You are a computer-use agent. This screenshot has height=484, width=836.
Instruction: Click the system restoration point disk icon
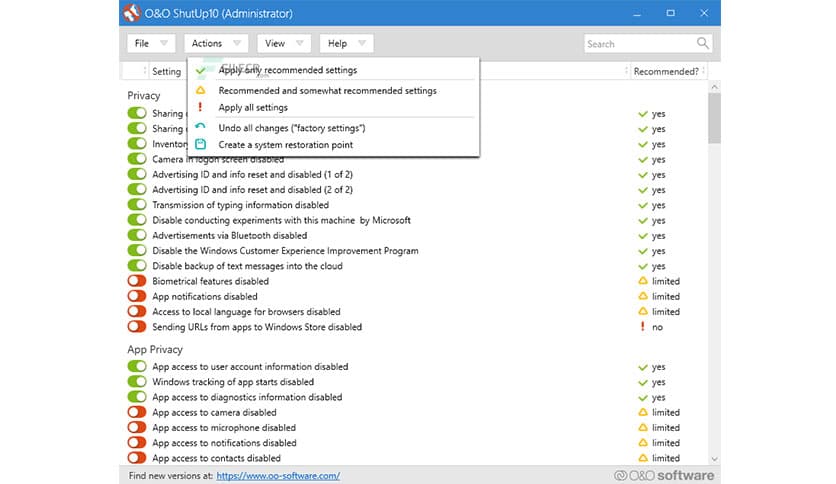(200, 145)
